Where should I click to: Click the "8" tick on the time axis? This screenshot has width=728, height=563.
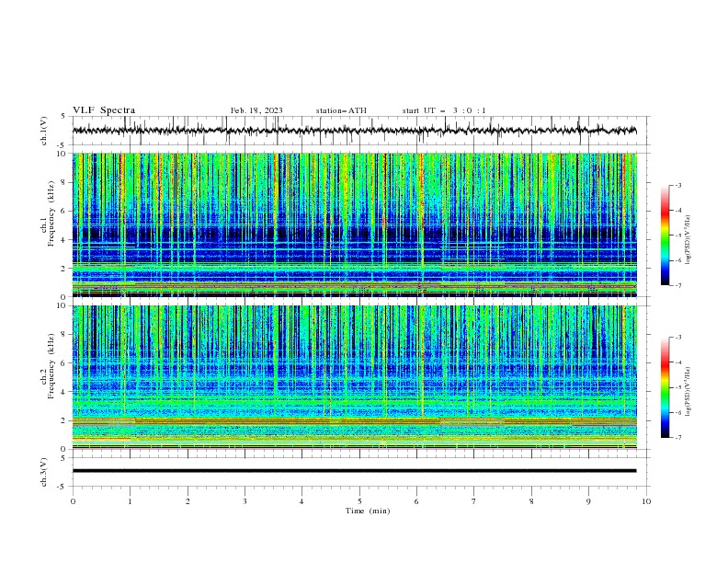531,501
